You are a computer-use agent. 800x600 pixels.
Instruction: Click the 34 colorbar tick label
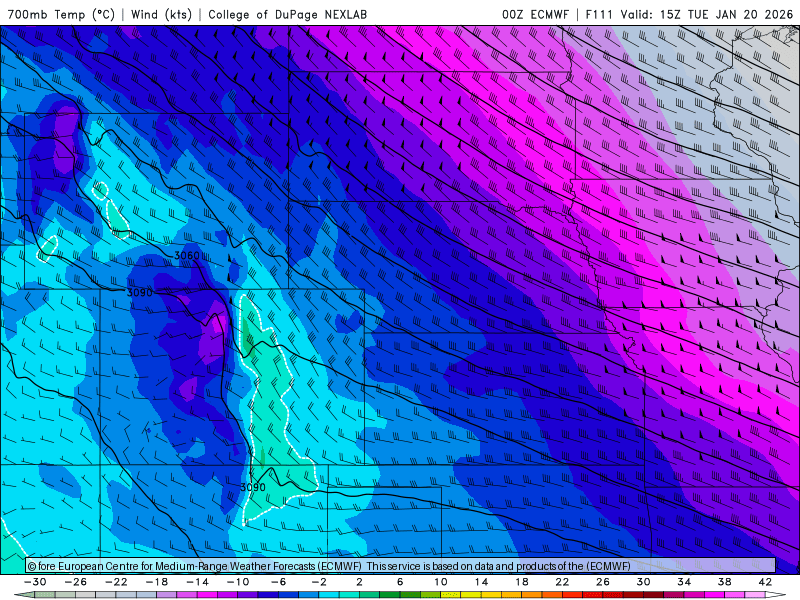[x=684, y=582]
